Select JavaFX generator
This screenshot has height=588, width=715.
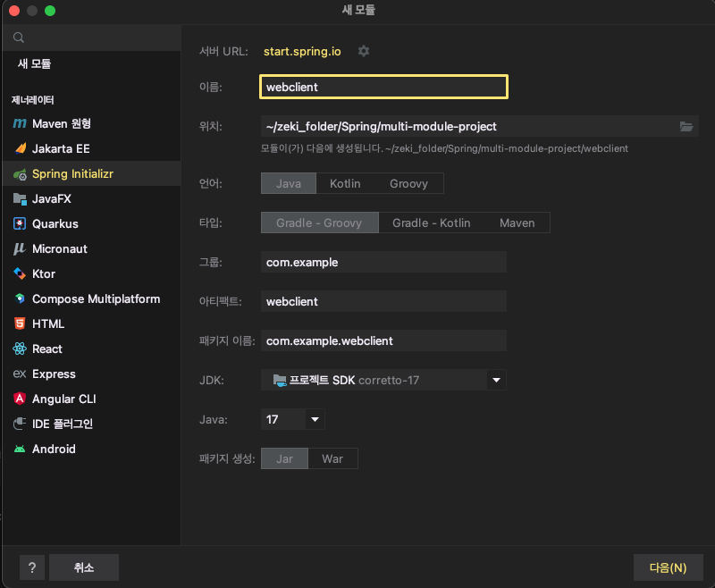pos(91,198)
